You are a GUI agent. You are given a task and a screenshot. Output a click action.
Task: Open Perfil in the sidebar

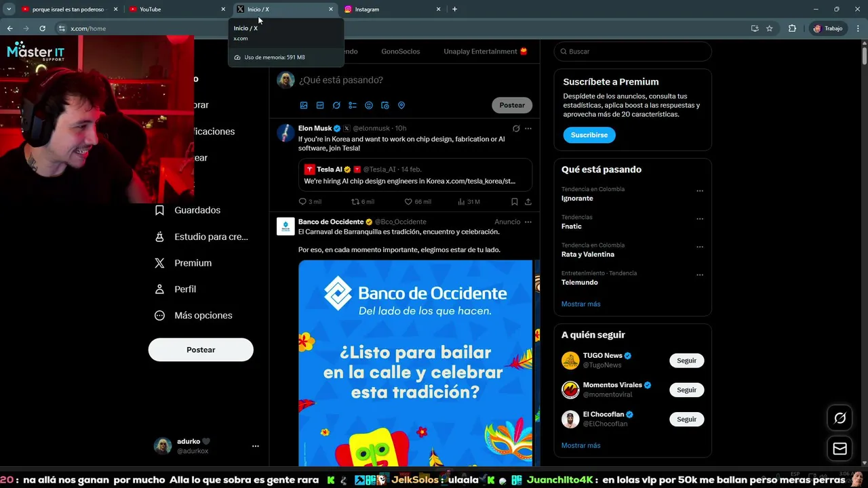(x=176, y=289)
